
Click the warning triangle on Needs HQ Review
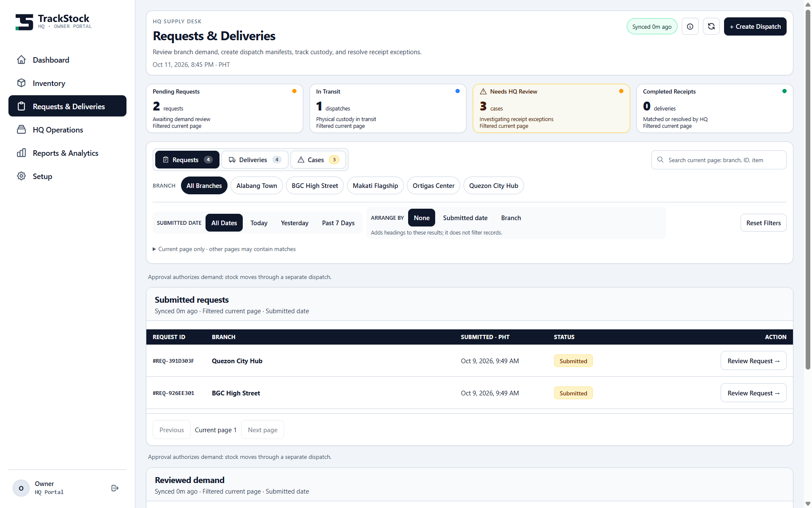483,91
